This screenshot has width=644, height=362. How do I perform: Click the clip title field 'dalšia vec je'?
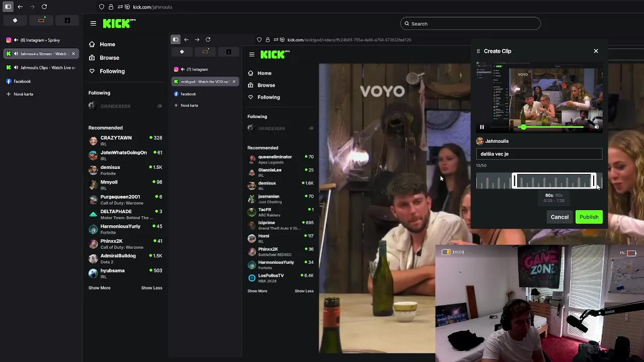coord(539,154)
